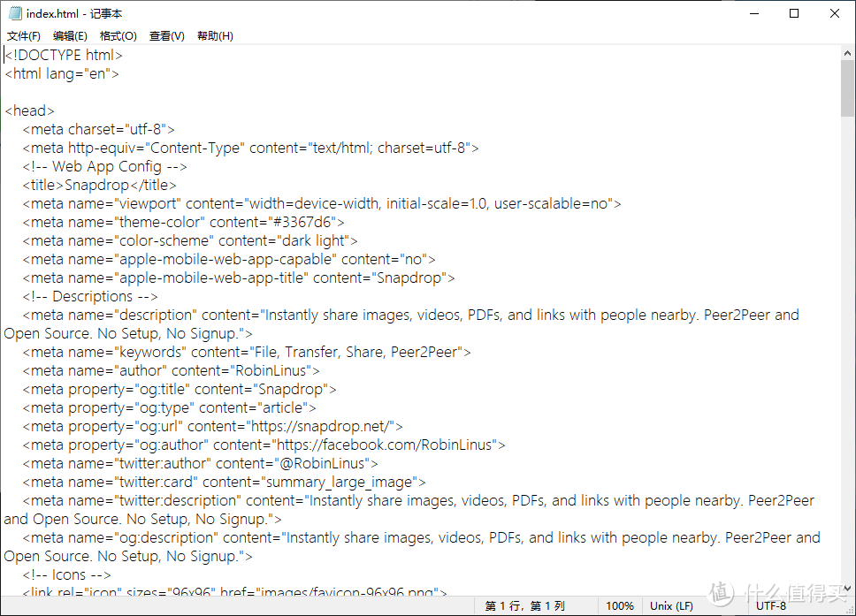This screenshot has height=616, width=856.
Task: Click the og:title meta line
Action: tap(180, 389)
